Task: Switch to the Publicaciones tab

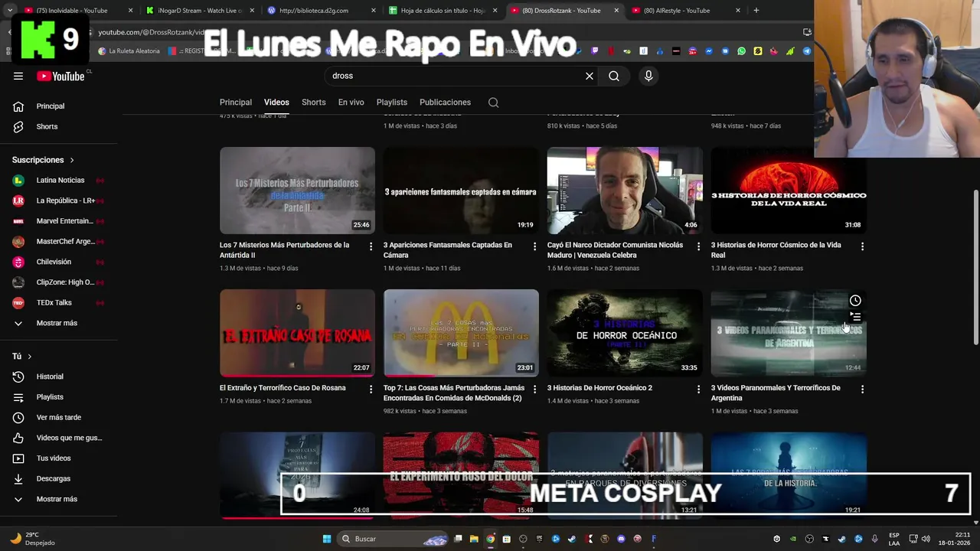Action: pos(445,103)
